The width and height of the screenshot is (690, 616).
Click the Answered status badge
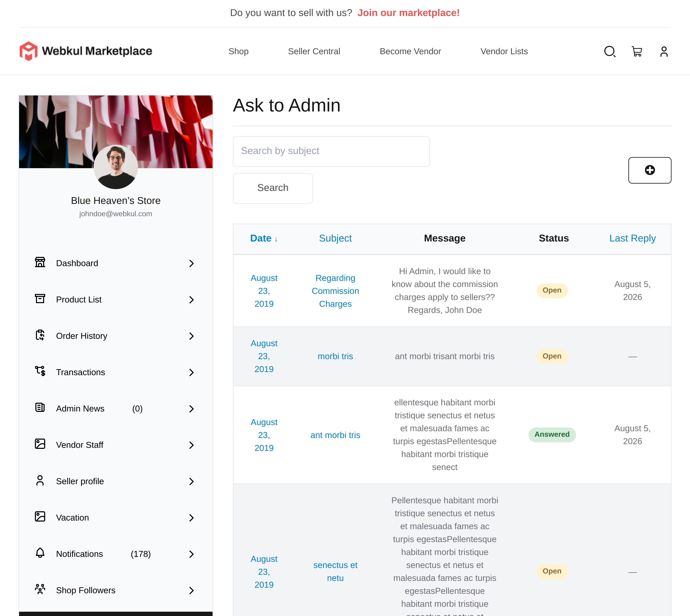click(x=552, y=434)
